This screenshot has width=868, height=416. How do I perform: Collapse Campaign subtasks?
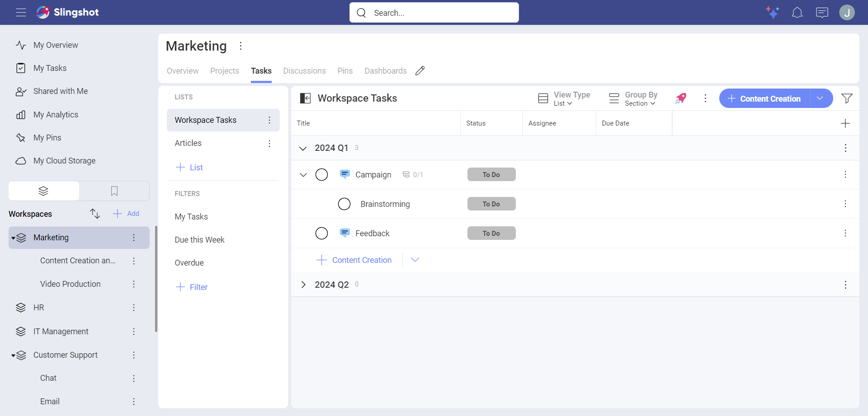[303, 175]
